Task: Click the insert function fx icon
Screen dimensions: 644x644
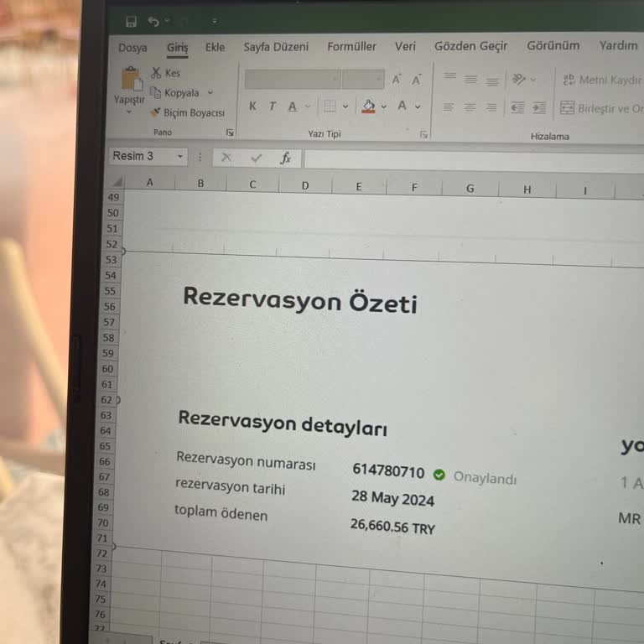Action: pos(285,158)
